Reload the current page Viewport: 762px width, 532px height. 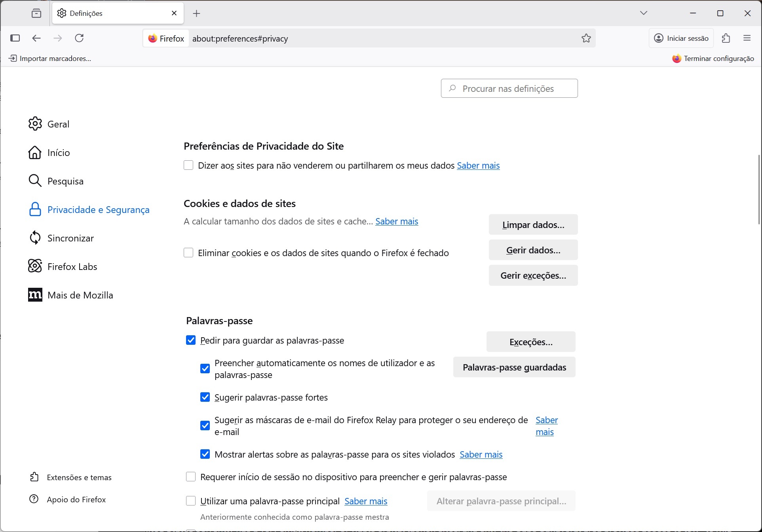pyautogui.click(x=79, y=38)
